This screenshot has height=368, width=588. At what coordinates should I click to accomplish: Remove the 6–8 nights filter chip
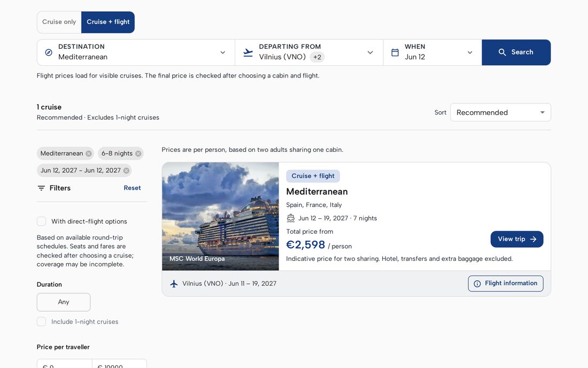click(x=138, y=154)
